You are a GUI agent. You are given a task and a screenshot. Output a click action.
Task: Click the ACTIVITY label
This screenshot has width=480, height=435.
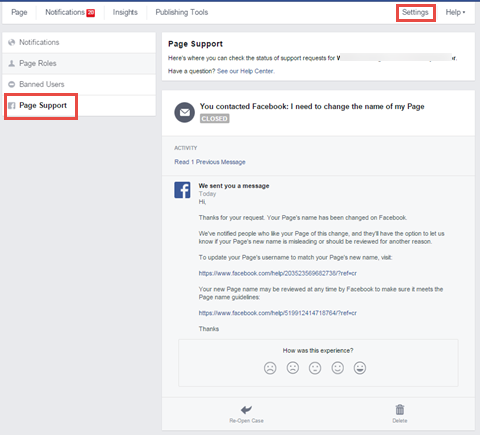click(x=186, y=148)
